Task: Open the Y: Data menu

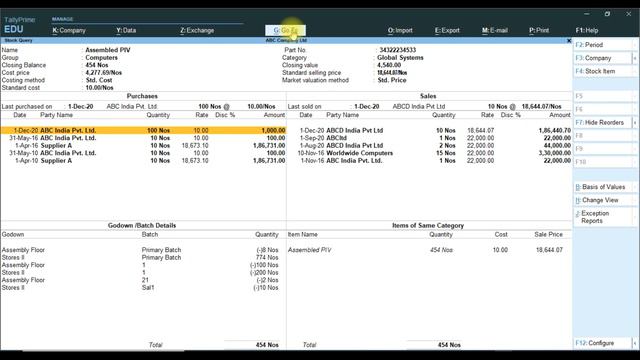Action: tap(126, 30)
